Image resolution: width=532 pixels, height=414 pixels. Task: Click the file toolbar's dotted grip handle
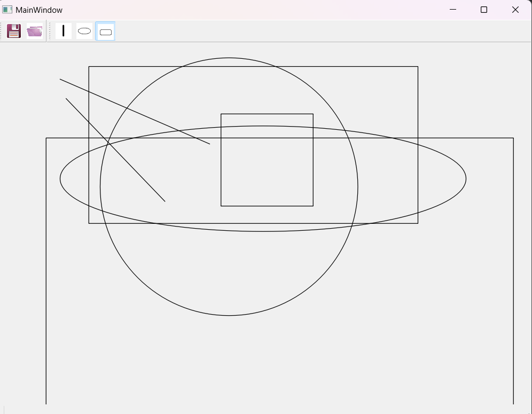coord(2,31)
